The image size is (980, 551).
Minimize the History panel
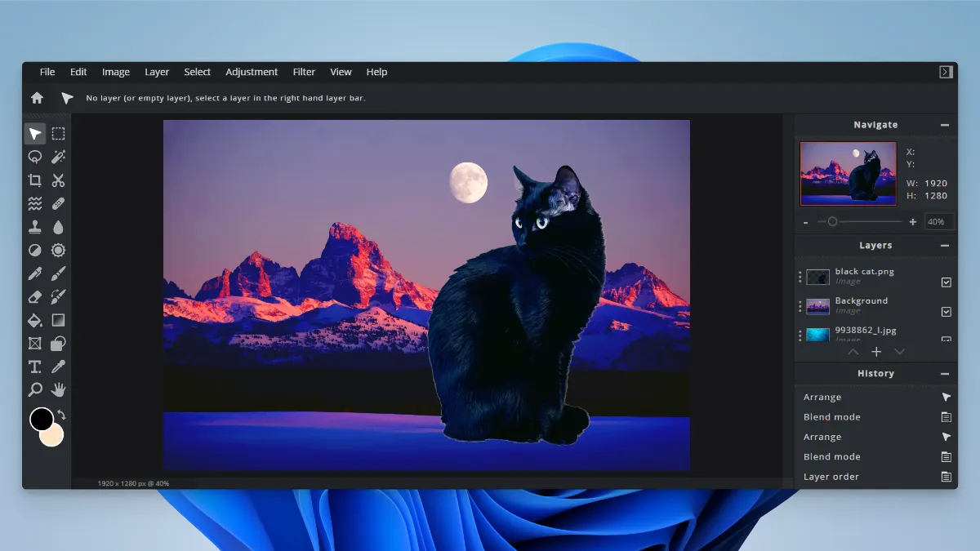[x=945, y=374]
